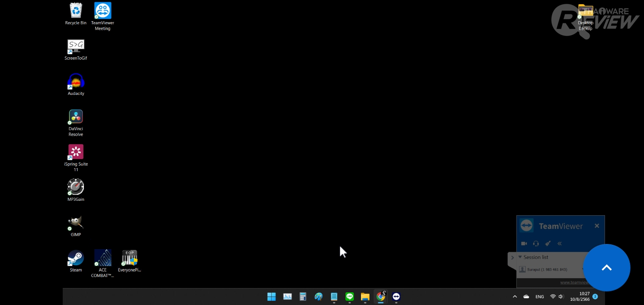Select the MP3Gain desktop icon
Image resolution: width=644 pixels, height=305 pixels.
click(x=76, y=190)
